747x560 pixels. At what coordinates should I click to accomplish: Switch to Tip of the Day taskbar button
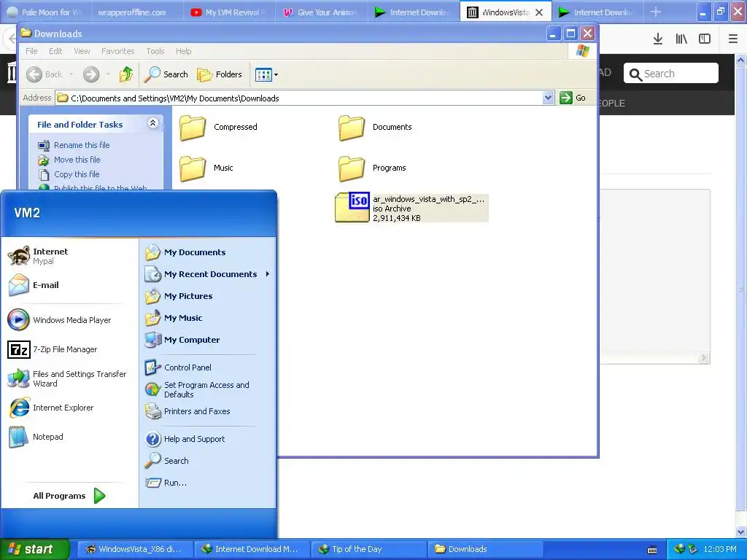coord(369,550)
